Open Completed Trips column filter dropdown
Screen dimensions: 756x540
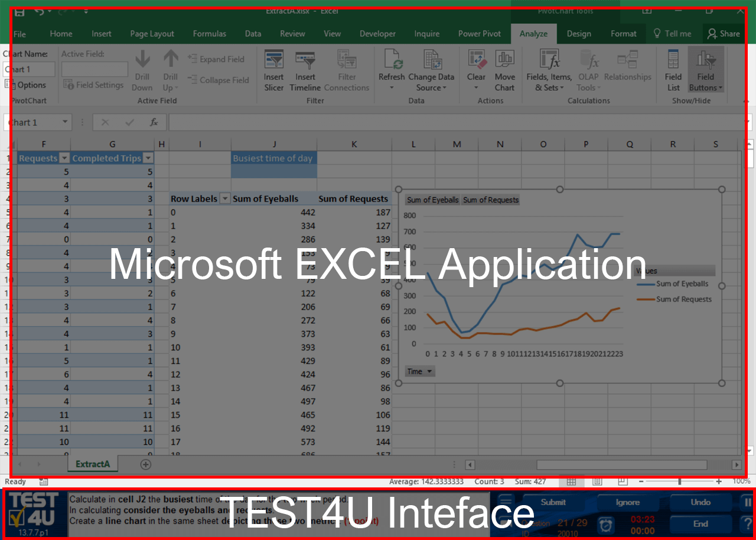point(148,158)
